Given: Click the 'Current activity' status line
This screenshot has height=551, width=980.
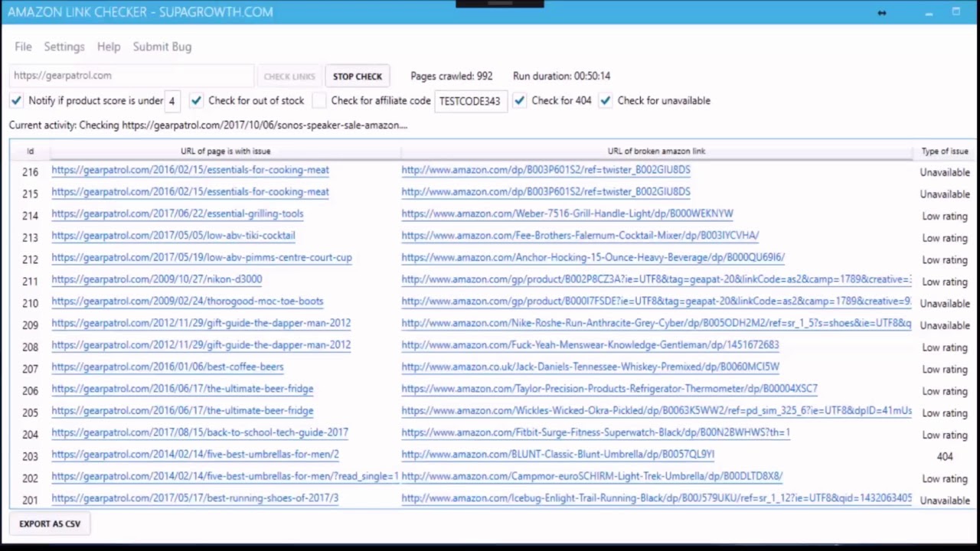Looking at the screenshot, I should point(208,125).
